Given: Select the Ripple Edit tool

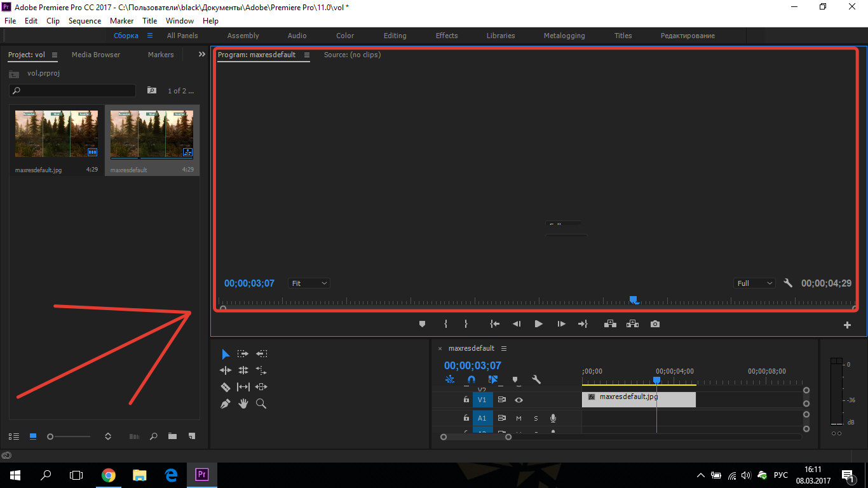Looking at the screenshot, I should click(x=226, y=370).
